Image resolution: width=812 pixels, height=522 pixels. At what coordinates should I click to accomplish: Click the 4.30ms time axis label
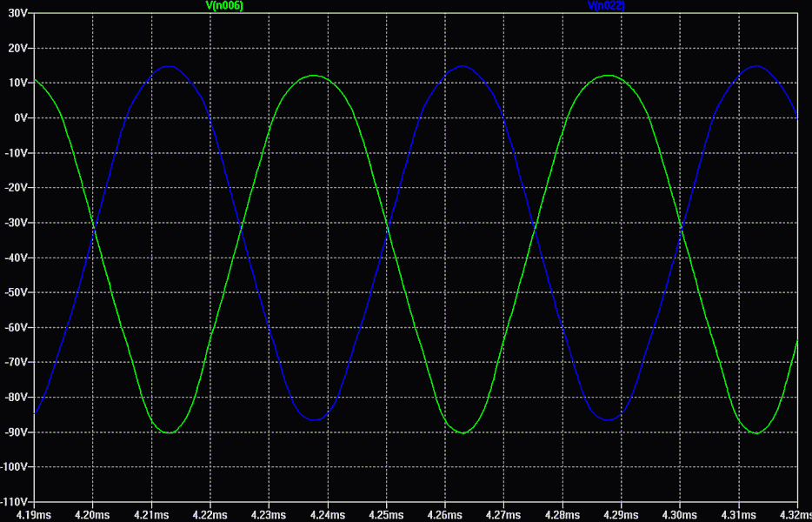point(680,516)
